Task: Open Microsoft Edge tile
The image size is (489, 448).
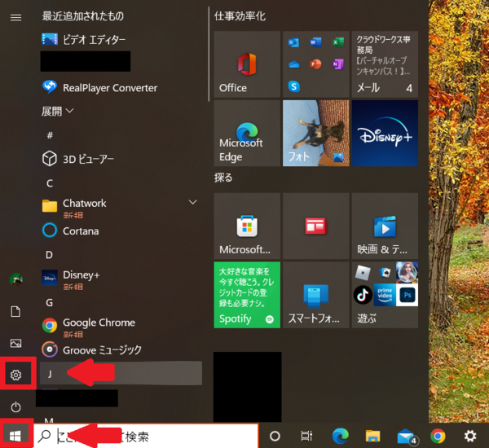Action: pyautogui.click(x=247, y=133)
